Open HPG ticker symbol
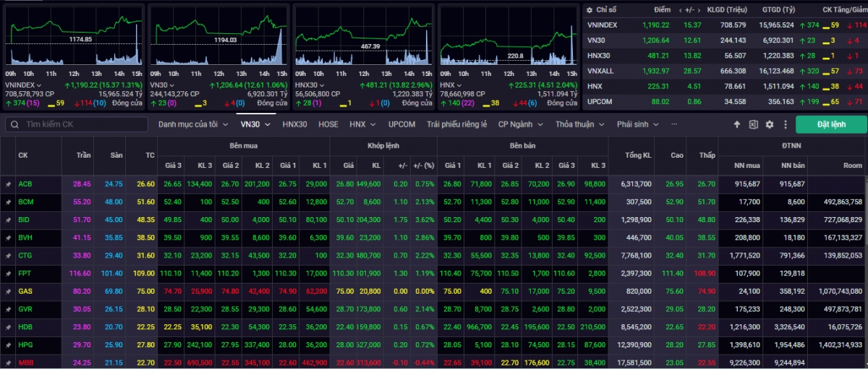Viewport: 868px width, 369px height. pyautogui.click(x=25, y=345)
